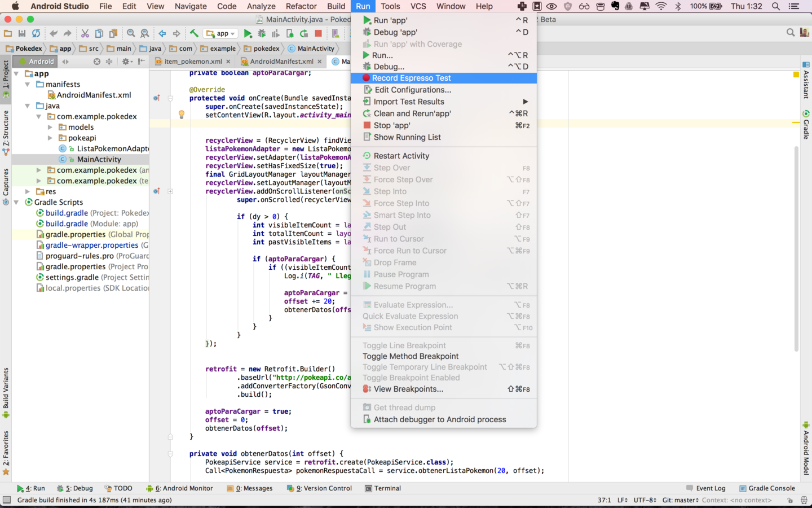
Task: Expand the models package
Action: click(50, 127)
